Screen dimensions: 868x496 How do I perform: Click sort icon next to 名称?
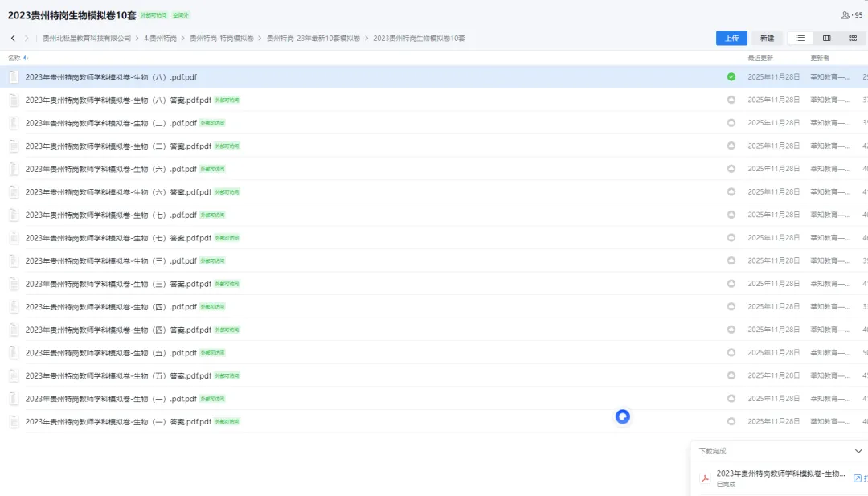coord(26,58)
